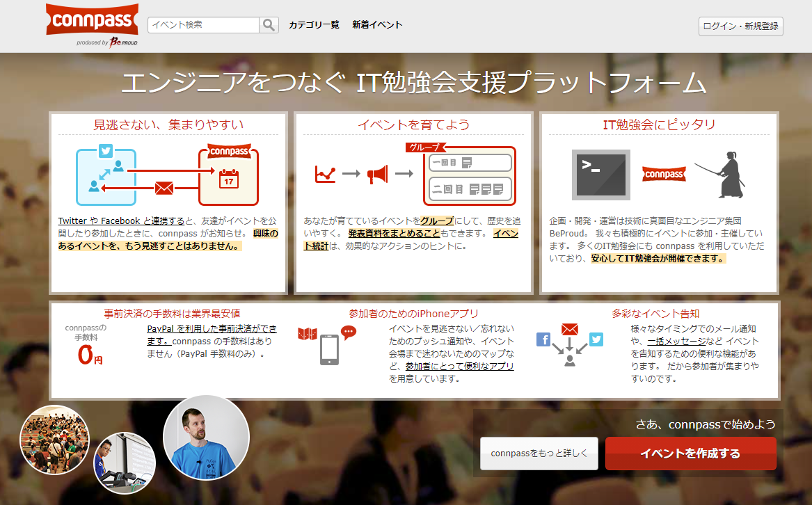Screen dimensions: 812x505
Task: Click the samurai silhouette illustration
Action: pyautogui.click(x=722, y=175)
